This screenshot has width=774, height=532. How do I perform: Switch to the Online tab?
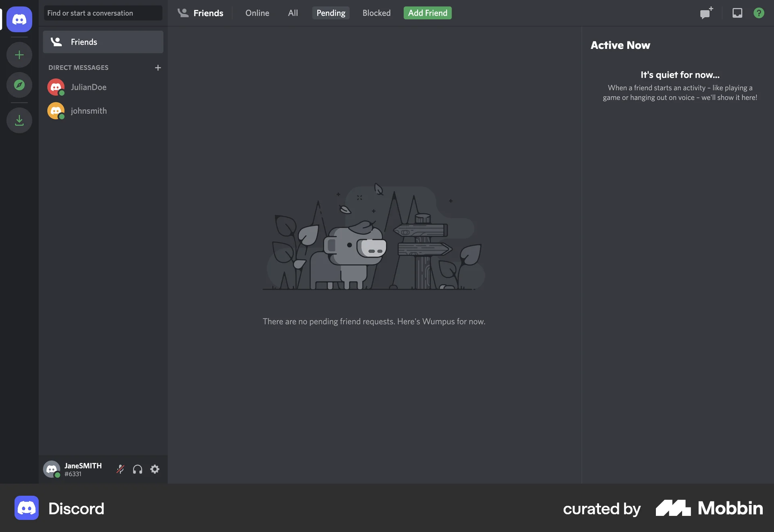[257, 13]
